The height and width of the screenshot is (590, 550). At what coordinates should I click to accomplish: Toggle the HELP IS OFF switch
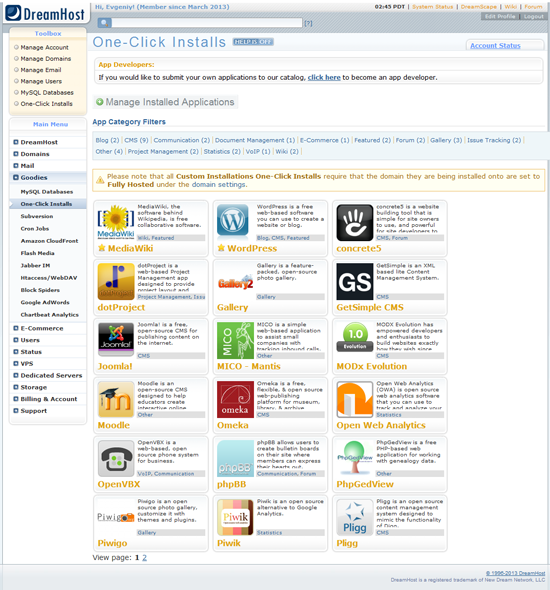253,42
